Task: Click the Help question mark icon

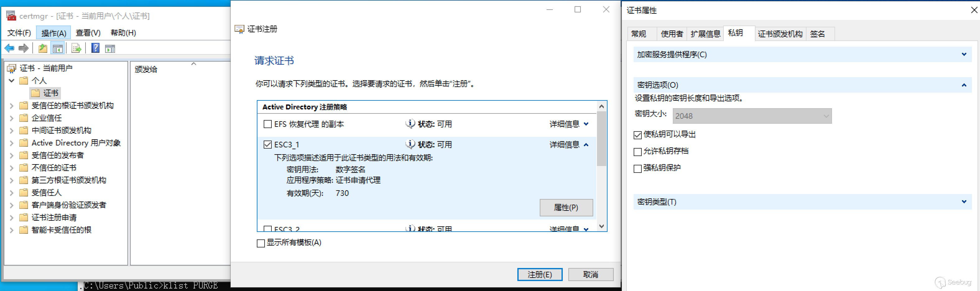Action: coord(95,48)
